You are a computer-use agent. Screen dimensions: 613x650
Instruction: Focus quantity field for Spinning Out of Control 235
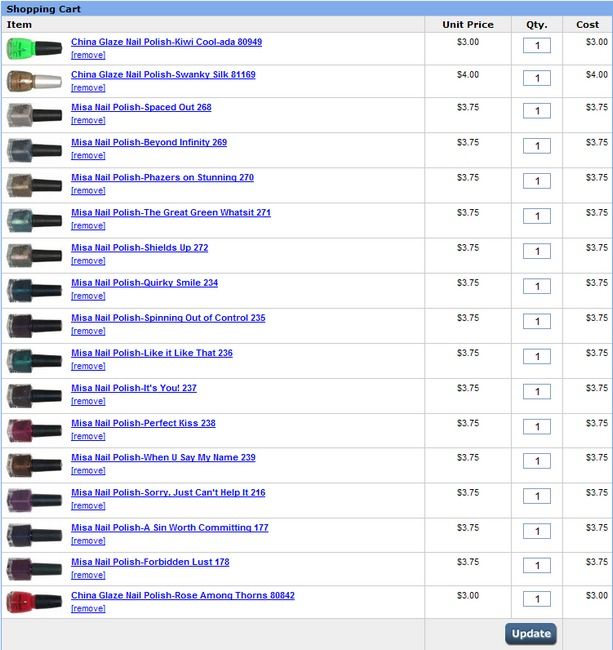click(x=537, y=322)
